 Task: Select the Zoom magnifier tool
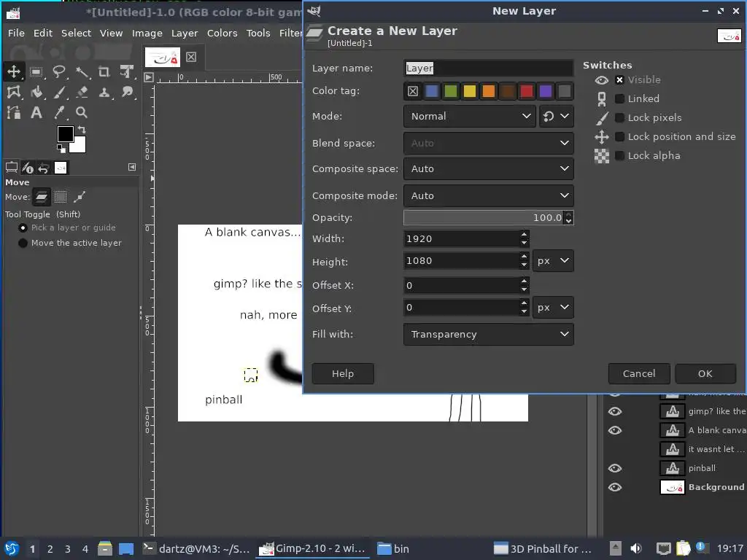(82, 112)
